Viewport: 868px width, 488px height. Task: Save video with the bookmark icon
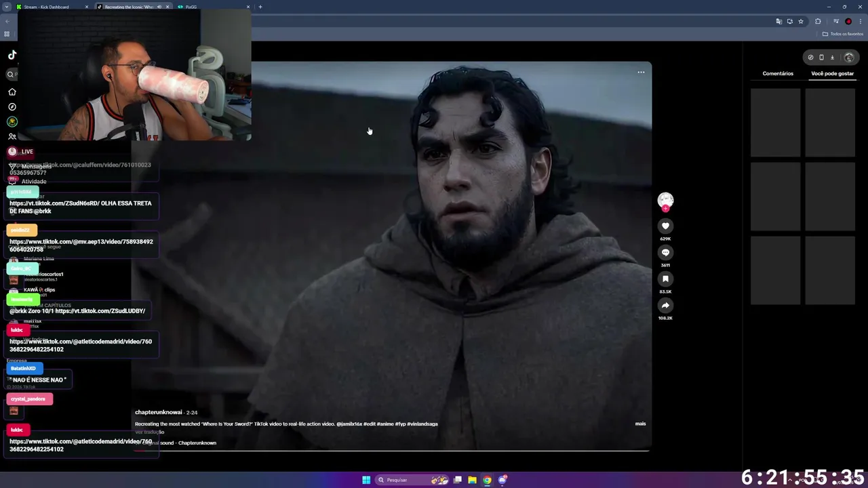[x=665, y=279]
